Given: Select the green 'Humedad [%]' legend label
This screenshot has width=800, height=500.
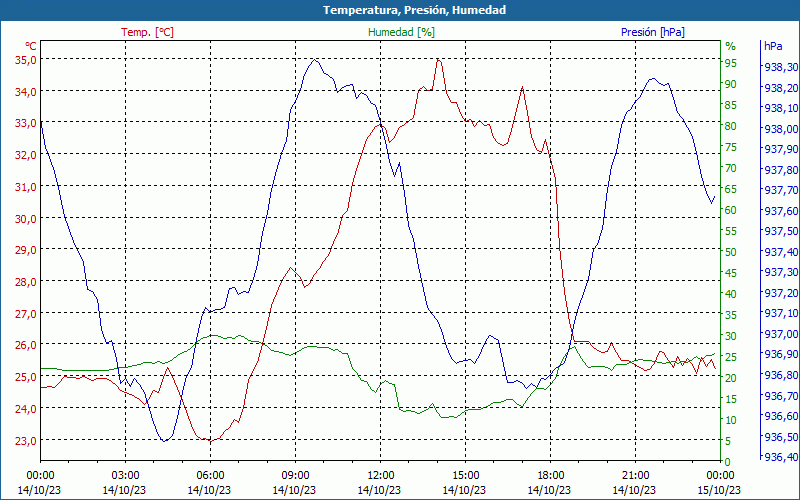Looking at the screenshot, I should 402,32.
